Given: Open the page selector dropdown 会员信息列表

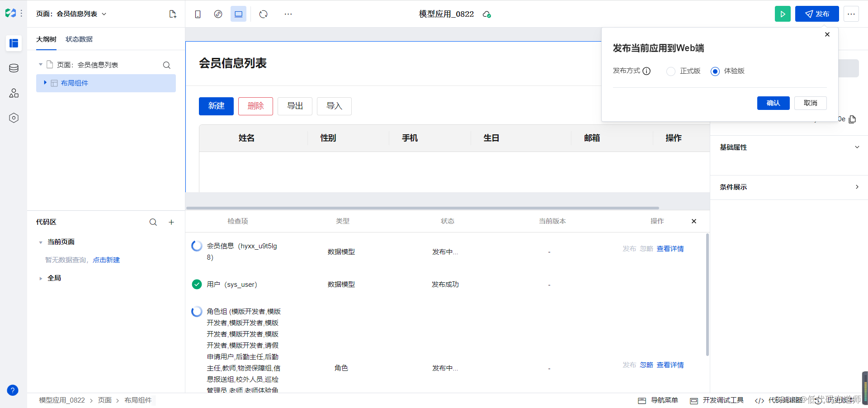Looking at the screenshot, I should [71, 14].
